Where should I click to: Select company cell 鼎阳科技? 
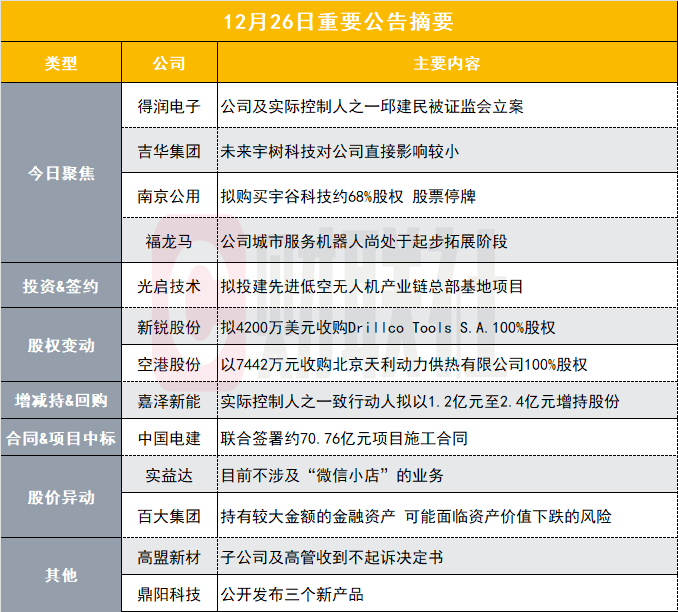click(169, 594)
